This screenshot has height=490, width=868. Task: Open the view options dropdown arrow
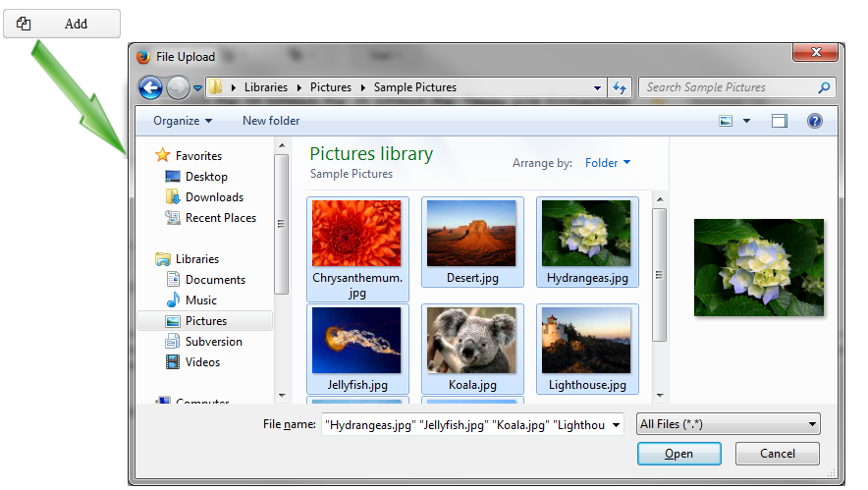747,121
